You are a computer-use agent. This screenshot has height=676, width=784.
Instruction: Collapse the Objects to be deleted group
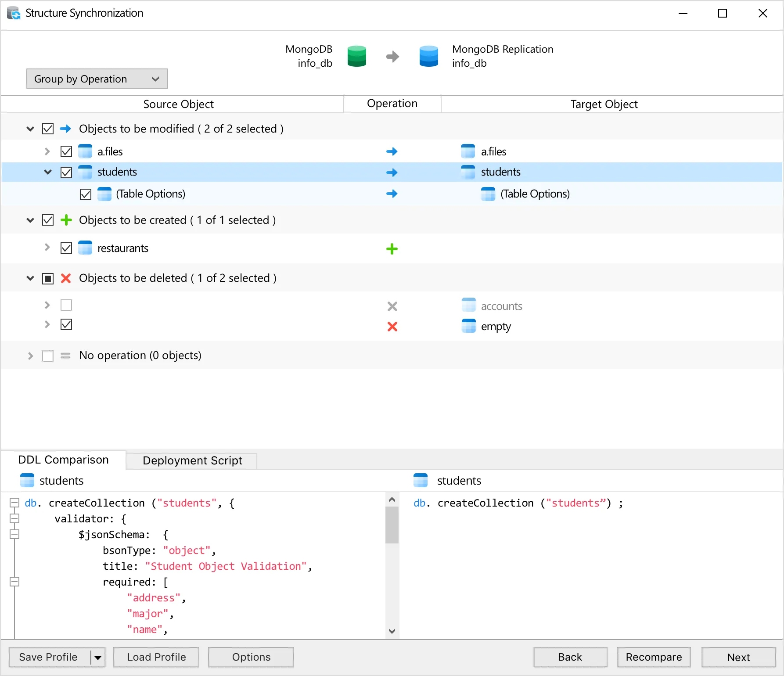pyautogui.click(x=30, y=278)
